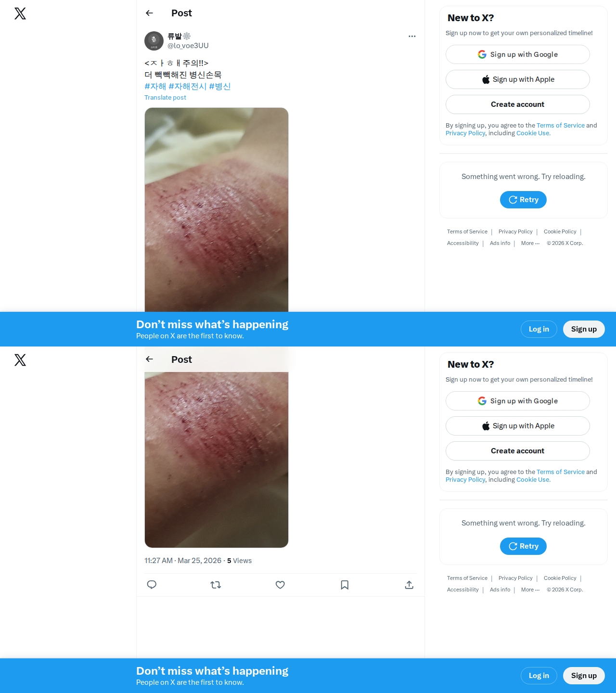Click the upper Sign up with Apple button

click(x=518, y=79)
